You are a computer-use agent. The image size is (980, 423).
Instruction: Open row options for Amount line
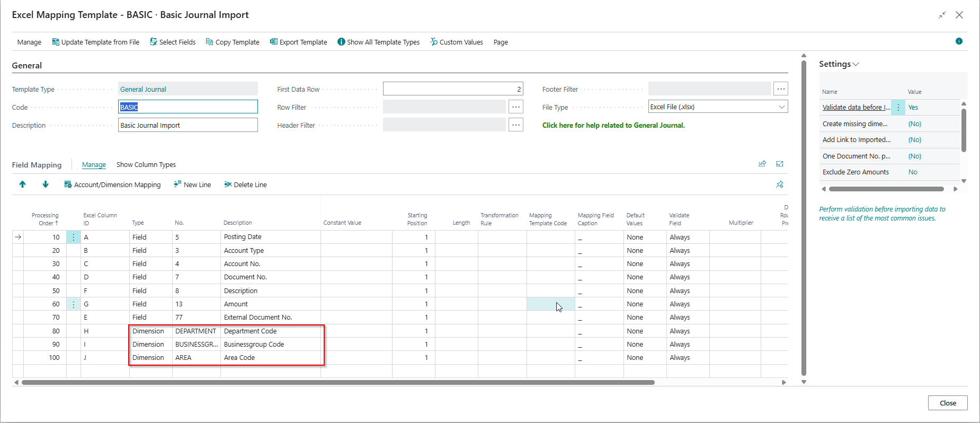pyautogui.click(x=74, y=304)
